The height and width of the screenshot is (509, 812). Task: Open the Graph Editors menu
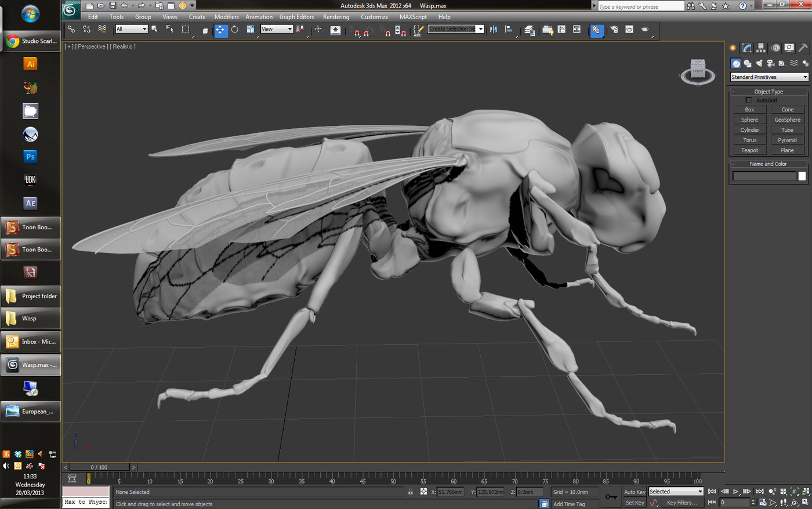pos(297,17)
